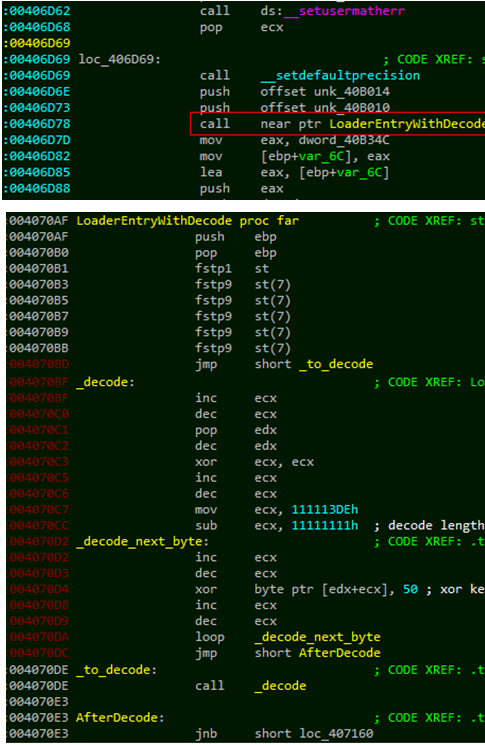Viewport: 485px width, 745px height.
Task: Select call _decode target
Action: pos(280,686)
